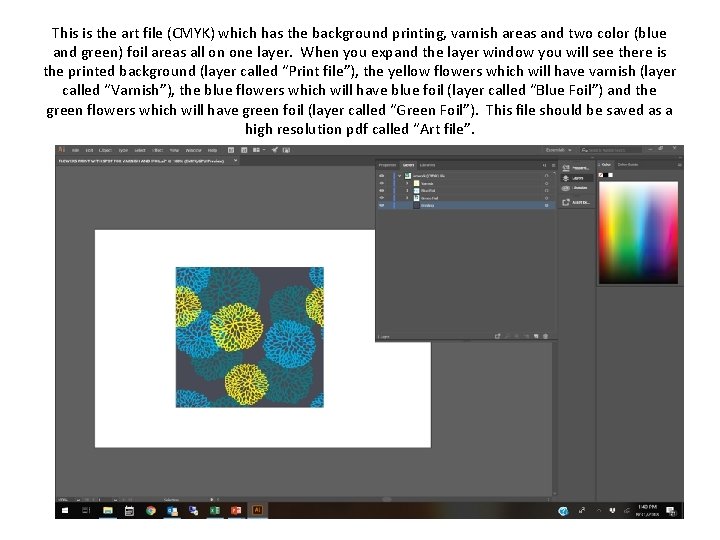Pick a color from the spectrum
Image resolution: width=720 pixels, height=540 pixels.
[638, 232]
